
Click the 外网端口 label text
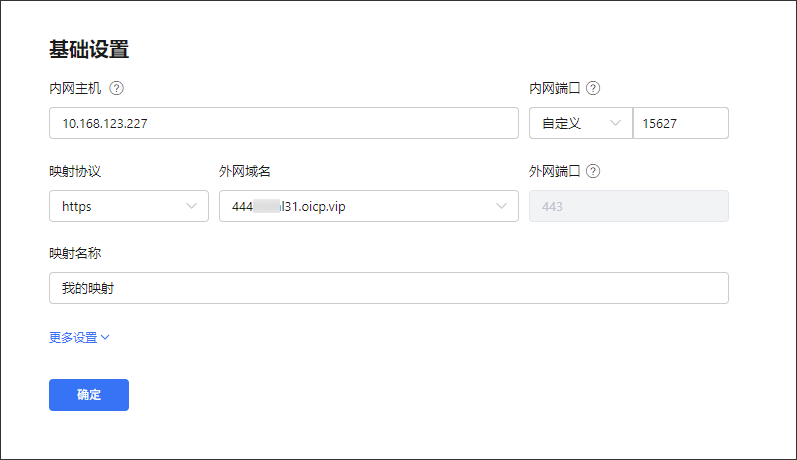[555, 171]
